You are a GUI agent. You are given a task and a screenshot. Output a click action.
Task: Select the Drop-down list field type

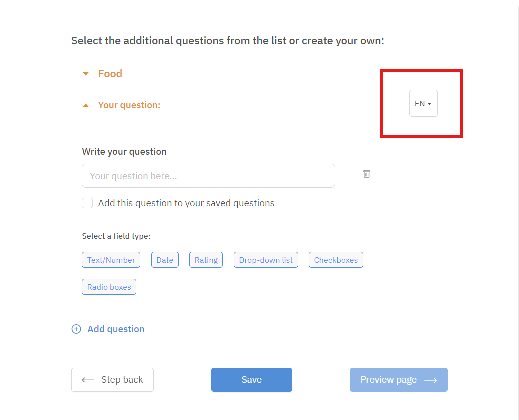pos(266,260)
